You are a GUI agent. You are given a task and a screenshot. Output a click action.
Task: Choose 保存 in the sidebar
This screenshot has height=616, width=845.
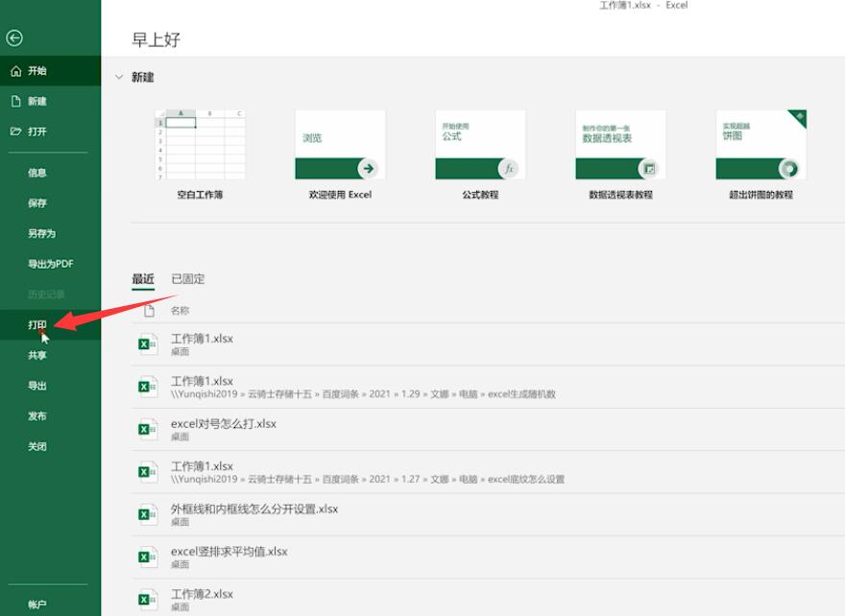coord(50,203)
